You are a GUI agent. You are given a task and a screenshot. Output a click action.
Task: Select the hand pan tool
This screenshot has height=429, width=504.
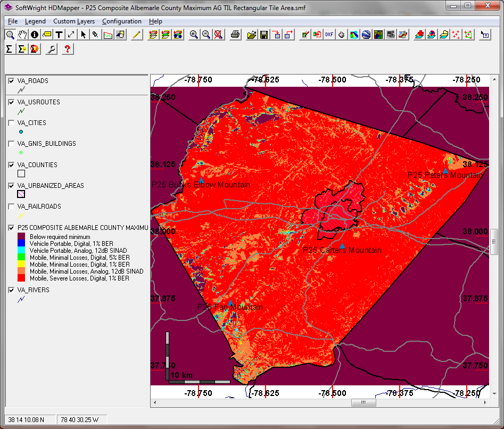click(22, 35)
